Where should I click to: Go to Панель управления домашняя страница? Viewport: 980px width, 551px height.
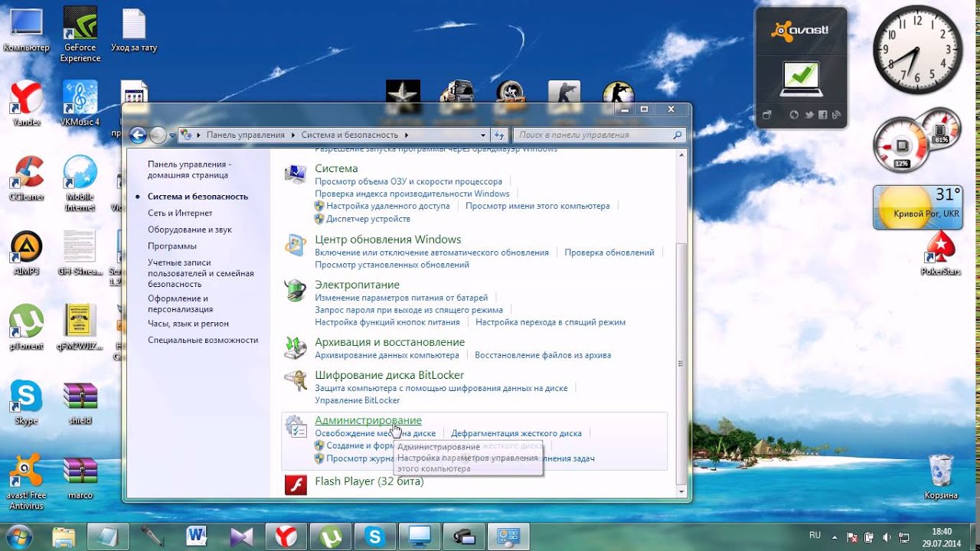coord(189,170)
